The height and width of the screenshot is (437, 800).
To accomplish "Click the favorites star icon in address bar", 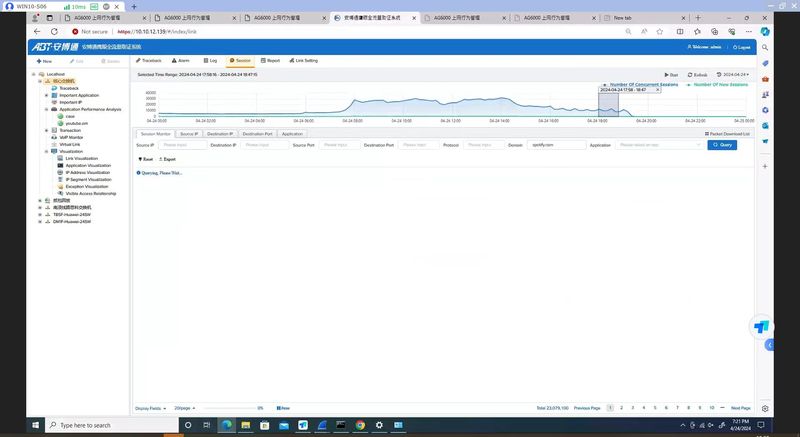I will 660,32.
